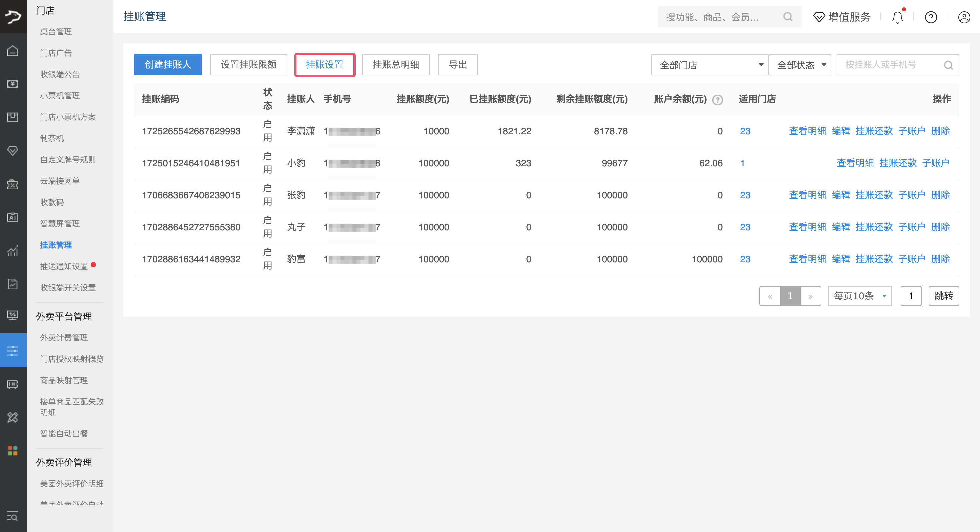Click the 创建挂账人 button
This screenshot has width=980, height=532.
[168, 64]
